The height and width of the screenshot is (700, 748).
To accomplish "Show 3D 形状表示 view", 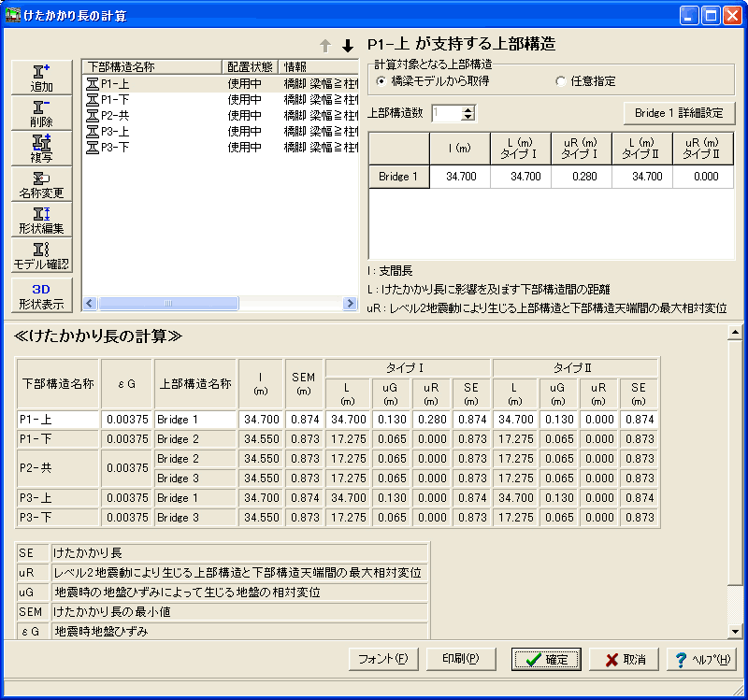I will click(x=41, y=295).
